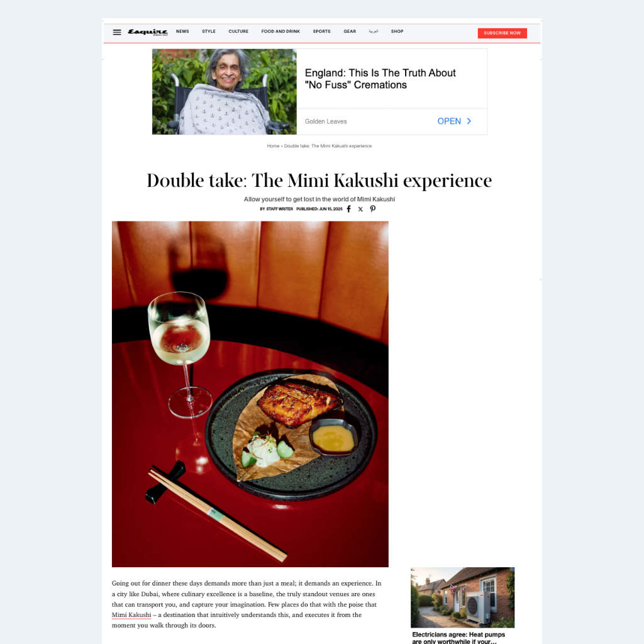Click the Home breadcrumb link
This screenshot has width=644, height=644.
click(x=273, y=146)
